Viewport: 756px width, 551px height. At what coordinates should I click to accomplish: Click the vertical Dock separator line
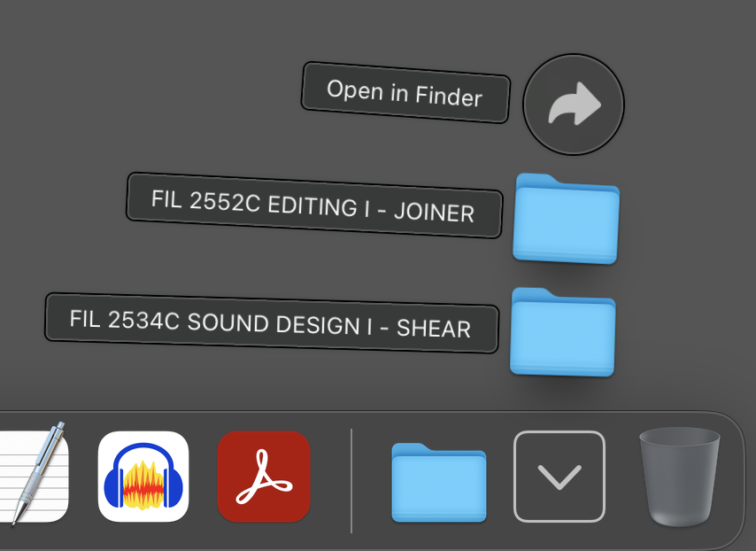coord(351,480)
